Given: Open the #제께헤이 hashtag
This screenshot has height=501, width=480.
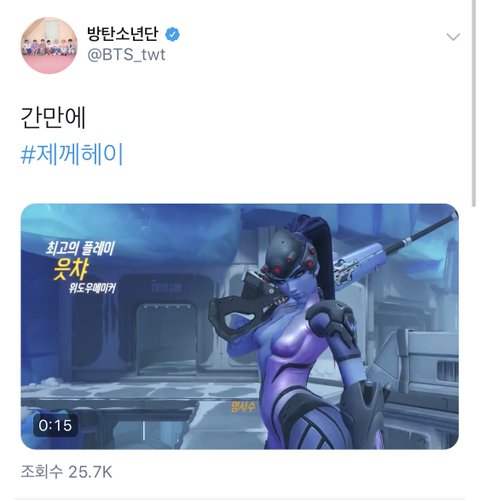Looking at the screenshot, I should tap(72, 154).
